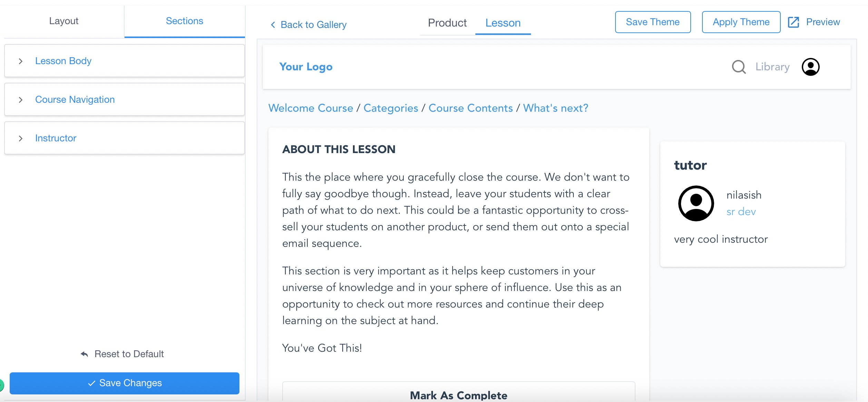
Task: Click the Reset to Default arrow icon
Action: [85, 354]
